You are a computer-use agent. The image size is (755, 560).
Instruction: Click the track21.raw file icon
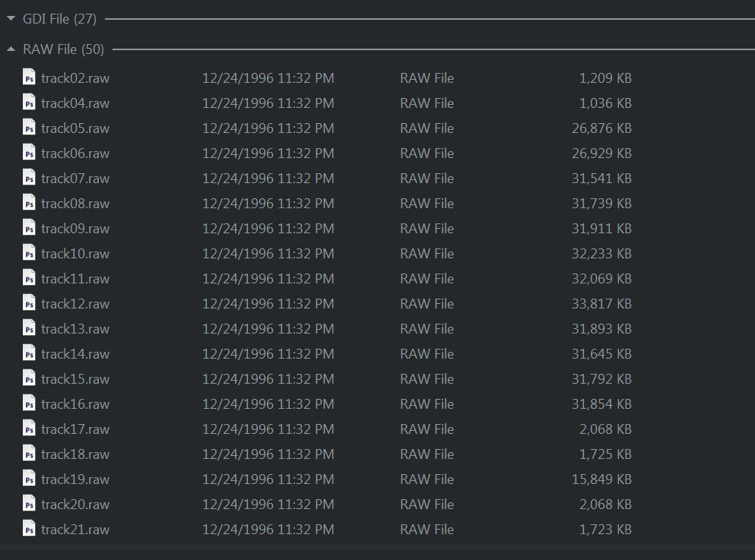[x=29, y=528]
